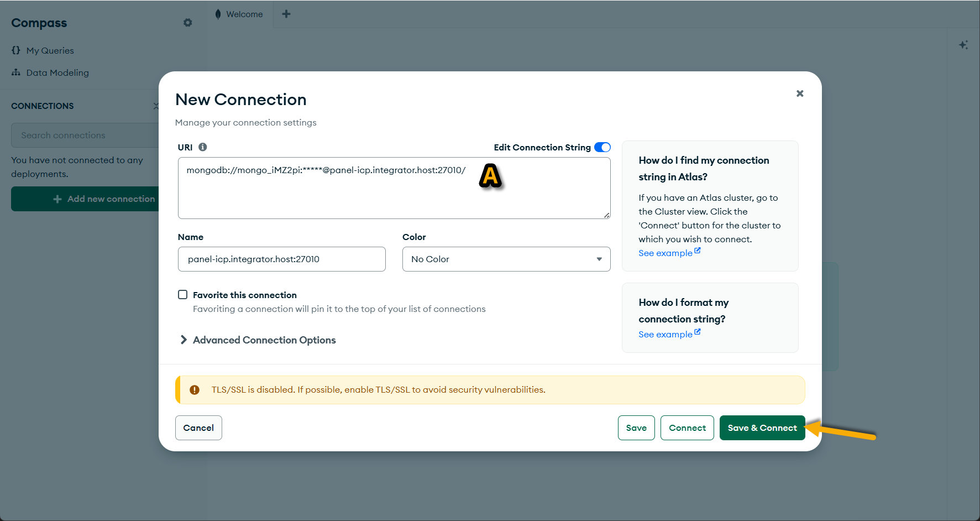Check Favorite this connection checkbox
Image resolution: width=980 pixels, height=521 pixels.
(x=183, y=295)
